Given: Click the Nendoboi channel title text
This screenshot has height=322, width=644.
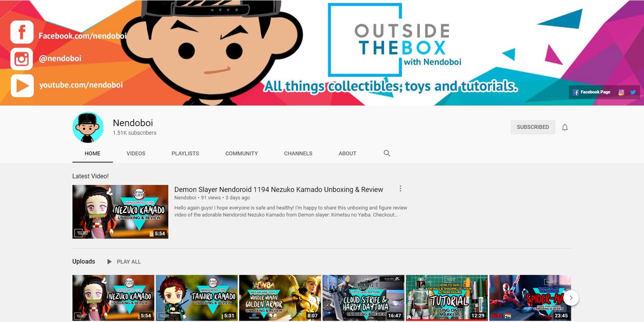Looking at the screenshot, I should point(133,123).
